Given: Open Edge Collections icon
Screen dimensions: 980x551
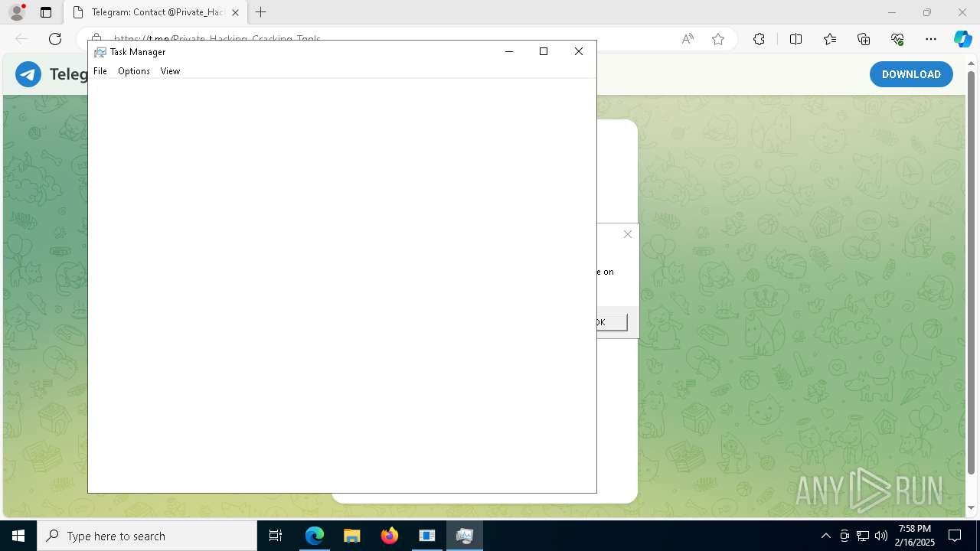Looking at the screenshot, I should [864, 39].
